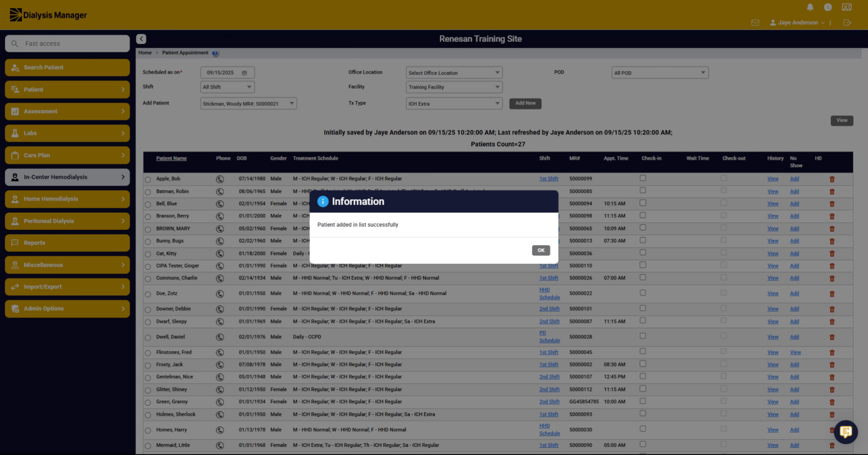Click the phone icon for Doe, Zotz
Screen dimensions: 868x455
point(220,294)
